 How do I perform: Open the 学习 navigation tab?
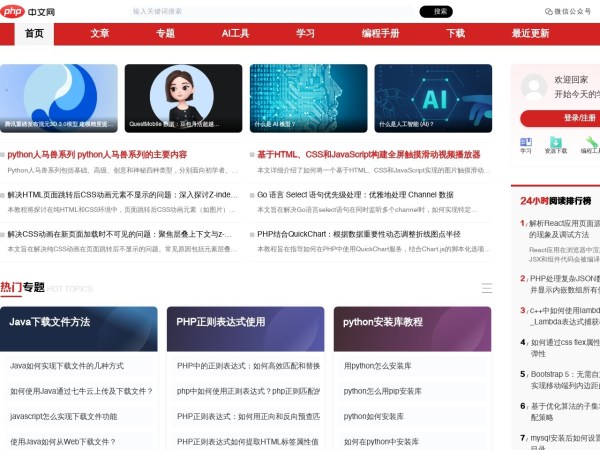click(305, 34)
